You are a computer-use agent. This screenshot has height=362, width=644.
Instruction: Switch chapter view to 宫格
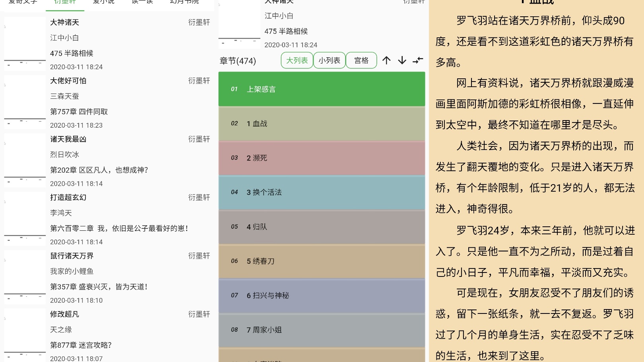click(x=361, y=60)
